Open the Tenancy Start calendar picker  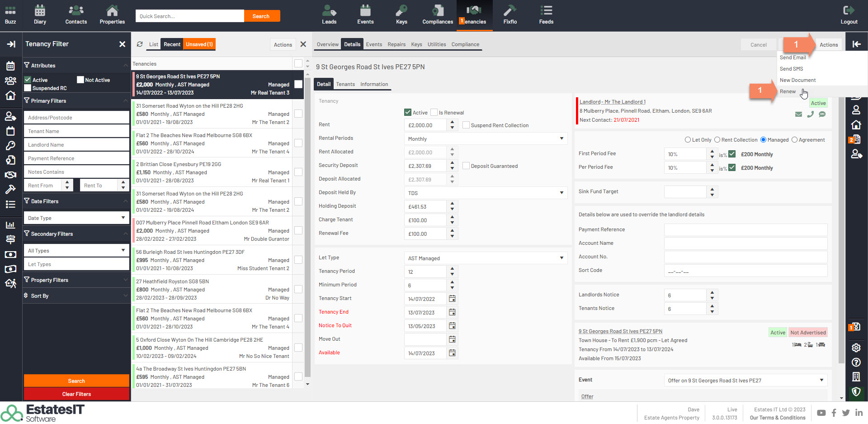tap(452, 299)
